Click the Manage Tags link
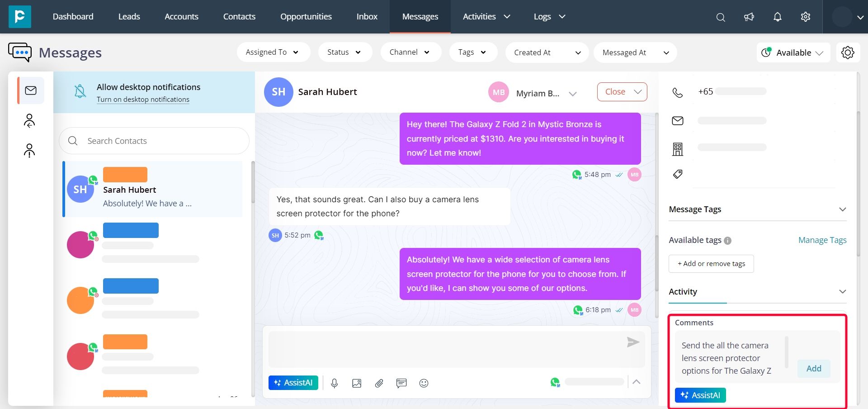Image resolution: width=868 pixels, height=409 pixels. pos(822,240)
